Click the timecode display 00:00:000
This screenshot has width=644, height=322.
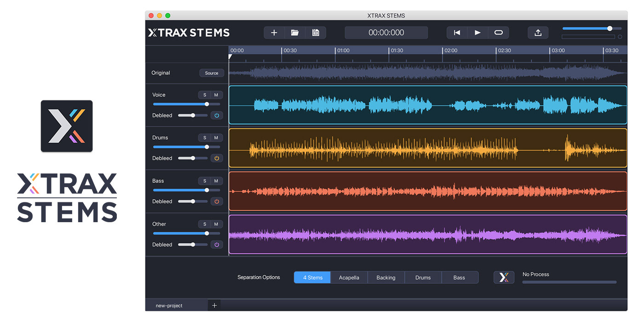(386, 33)
